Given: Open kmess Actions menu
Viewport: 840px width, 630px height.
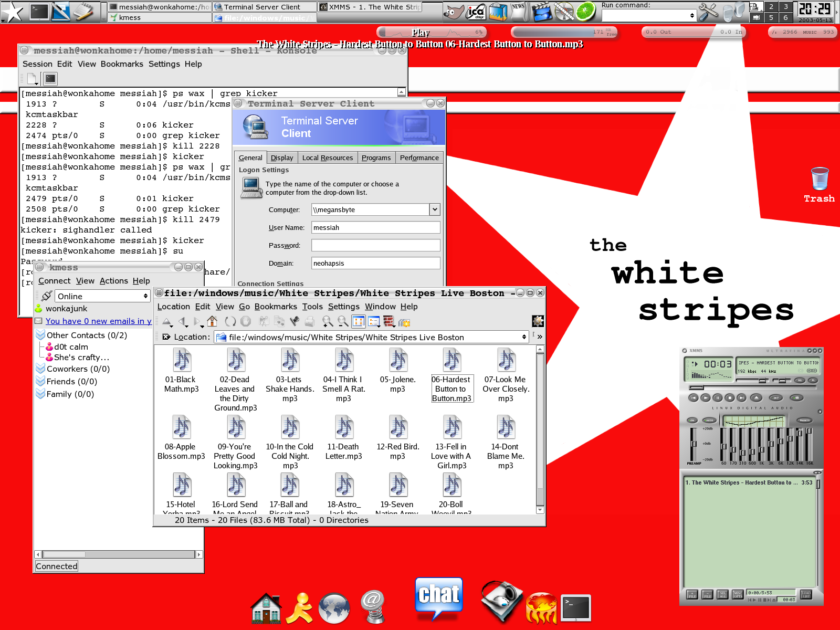Looking at the screenshot, I should [x=114, y=280].
